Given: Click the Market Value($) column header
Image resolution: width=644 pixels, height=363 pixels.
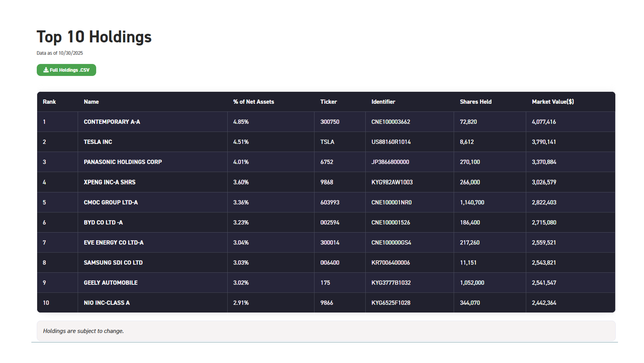Looking at the screenshot, I should 553,102.
